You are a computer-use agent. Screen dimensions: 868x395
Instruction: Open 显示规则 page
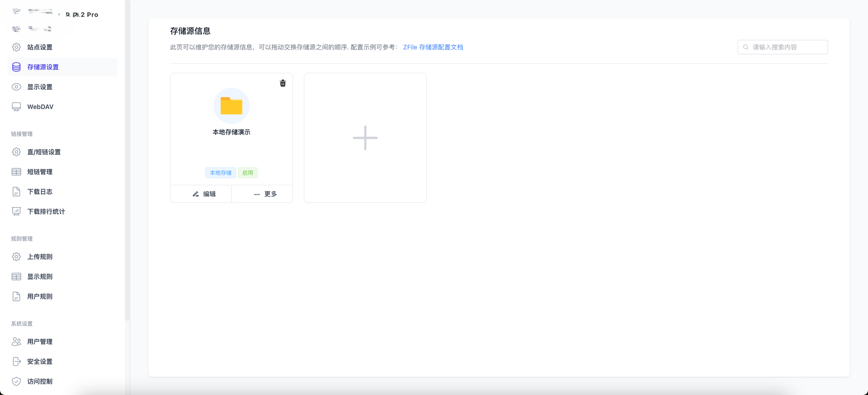[62, 277]
